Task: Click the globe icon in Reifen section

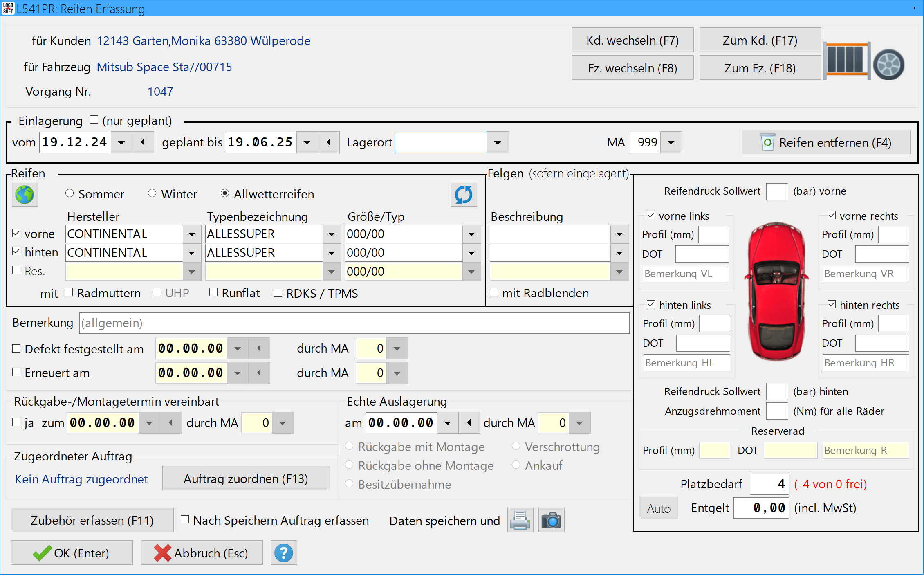Action: [x=25, y=195]
